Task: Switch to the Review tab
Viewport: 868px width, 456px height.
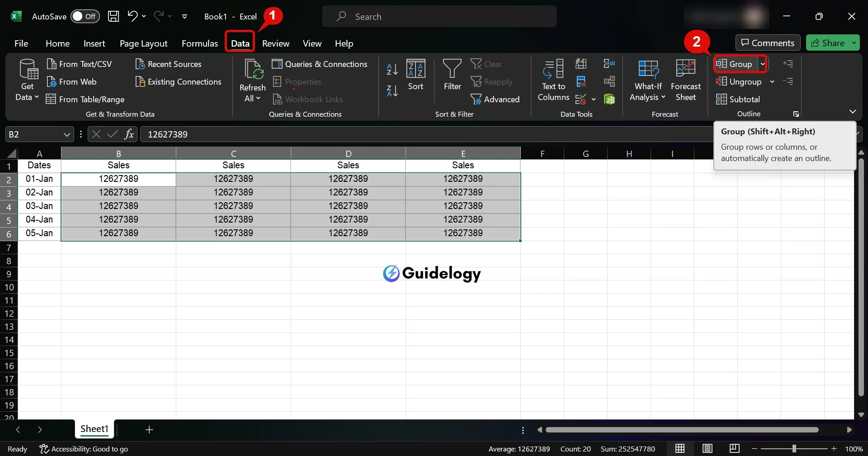Action: (276, 43)
